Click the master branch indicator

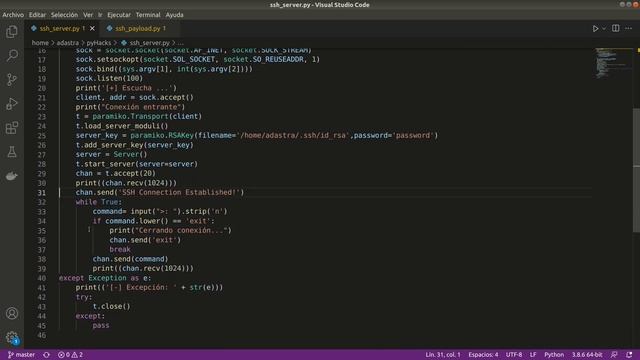(x=21, y=355)
